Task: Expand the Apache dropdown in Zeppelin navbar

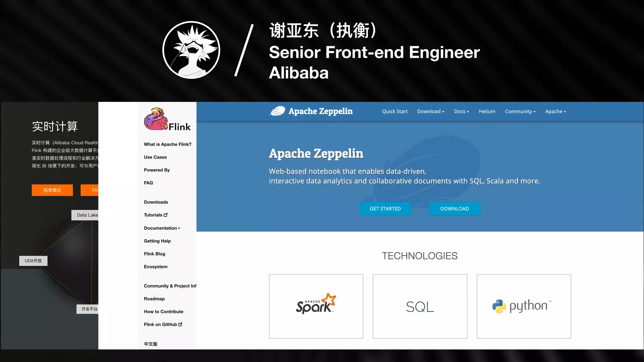Action: click(x=556, y=112)
